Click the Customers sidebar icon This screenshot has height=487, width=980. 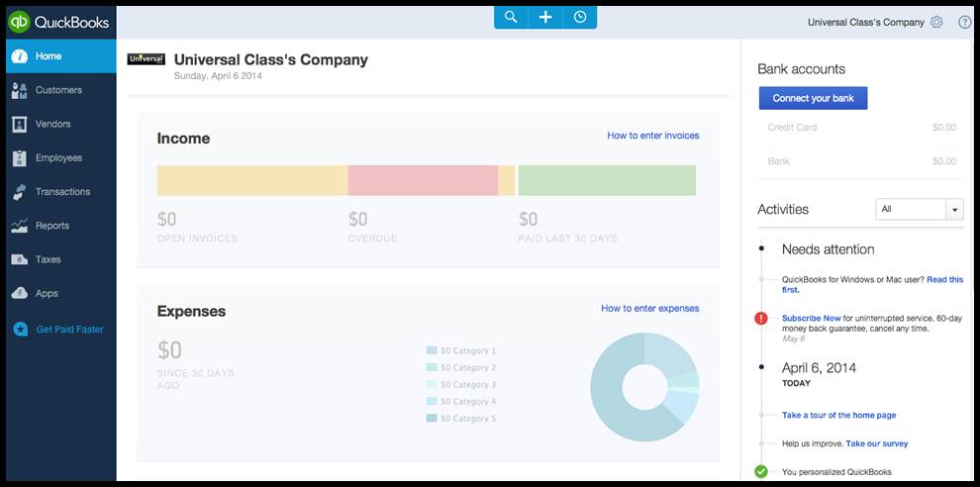click(x=20, y=90)
